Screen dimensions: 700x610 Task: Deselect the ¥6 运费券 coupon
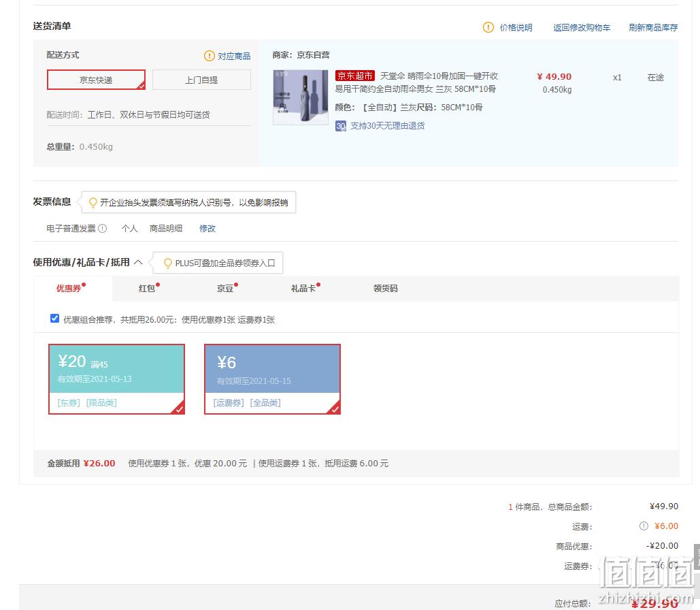point(272,379)
